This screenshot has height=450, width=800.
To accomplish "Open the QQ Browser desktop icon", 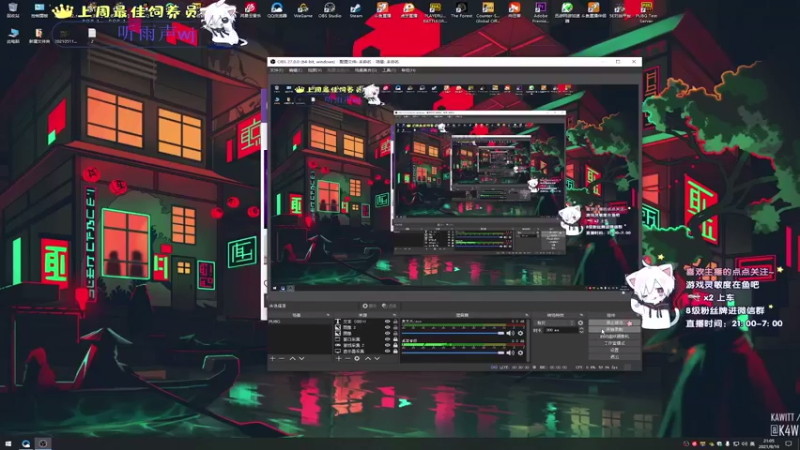I will tap(277, 9).
